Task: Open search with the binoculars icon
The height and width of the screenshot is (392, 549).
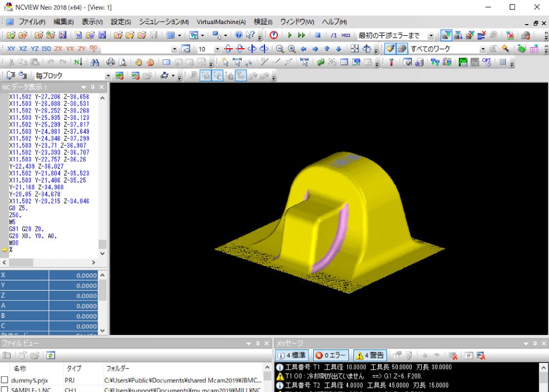Action: 95,62
